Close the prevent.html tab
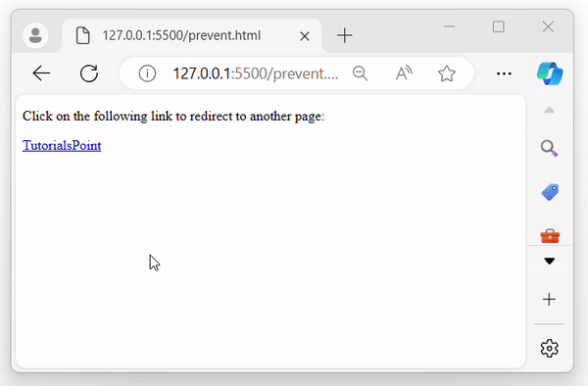The height and width of the screenshot is (386, 588). [x=305, y=36]
